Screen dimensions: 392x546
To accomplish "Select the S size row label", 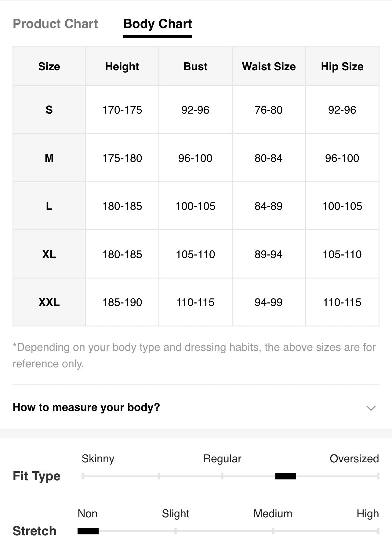I will (x=49, y=110).
